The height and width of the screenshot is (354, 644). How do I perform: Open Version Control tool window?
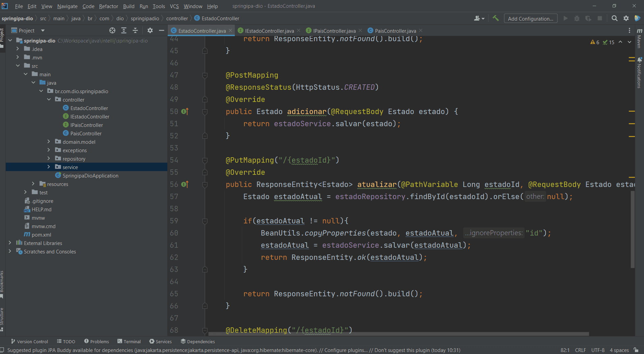29,342
